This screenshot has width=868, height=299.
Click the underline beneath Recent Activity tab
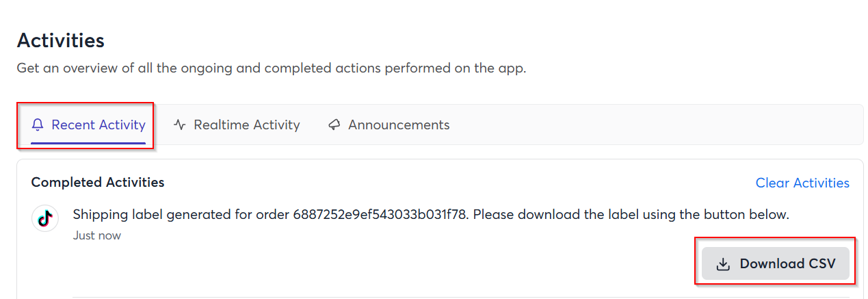88,144
